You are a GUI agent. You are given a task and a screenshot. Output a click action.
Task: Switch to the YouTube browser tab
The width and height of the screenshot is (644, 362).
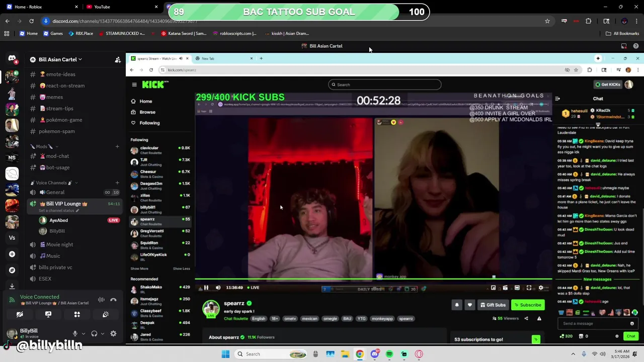point(121,7)
